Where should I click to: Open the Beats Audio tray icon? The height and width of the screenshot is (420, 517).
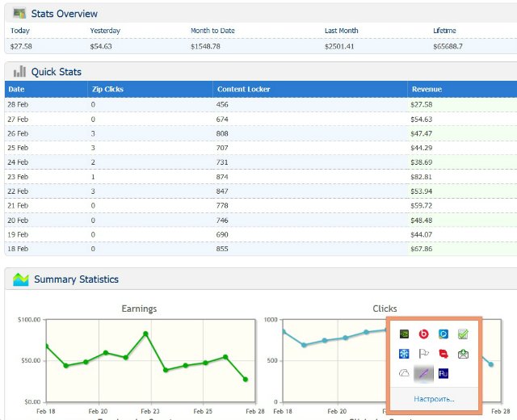423,334
